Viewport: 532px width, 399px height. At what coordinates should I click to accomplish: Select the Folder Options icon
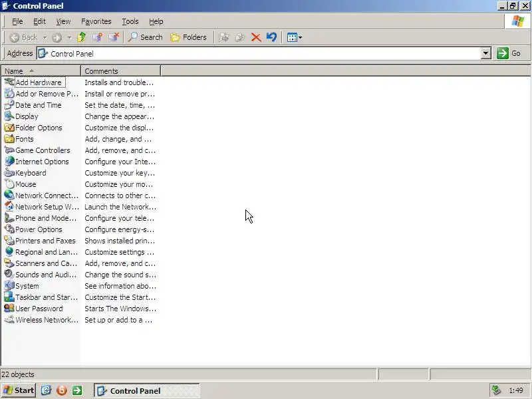9,128
